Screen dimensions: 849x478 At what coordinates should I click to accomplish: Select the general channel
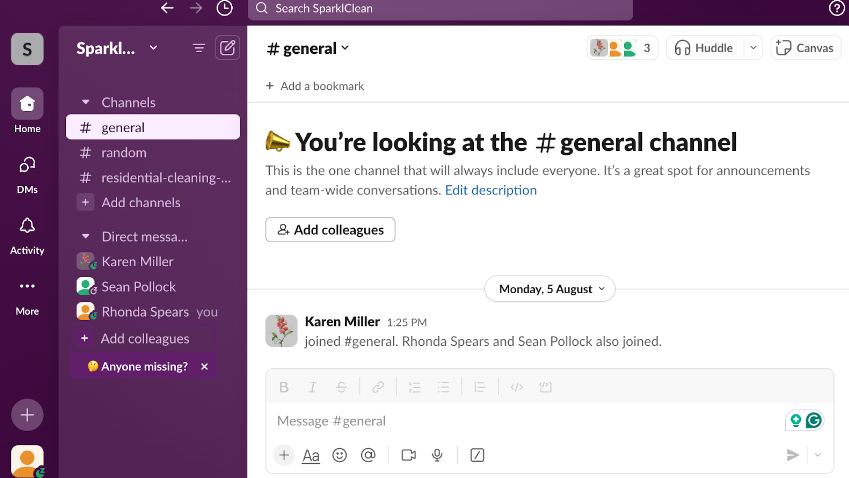click(x=153, y=127)
